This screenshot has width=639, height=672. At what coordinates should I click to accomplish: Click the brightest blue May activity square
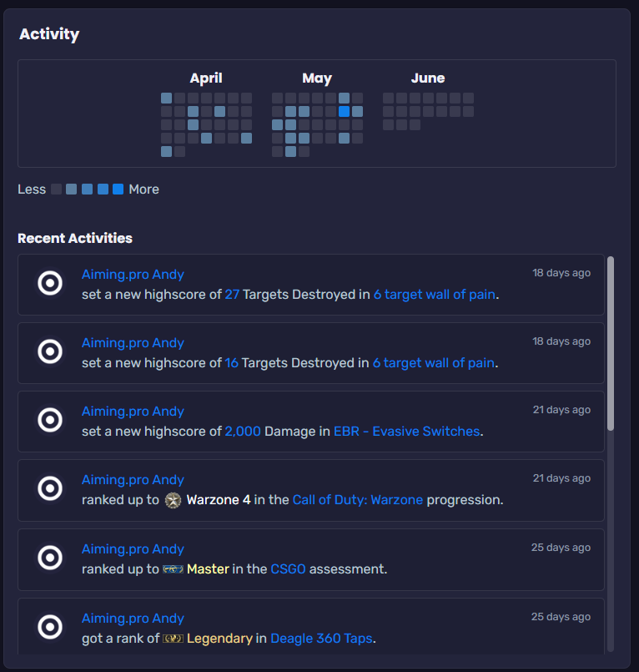(344, 111)
